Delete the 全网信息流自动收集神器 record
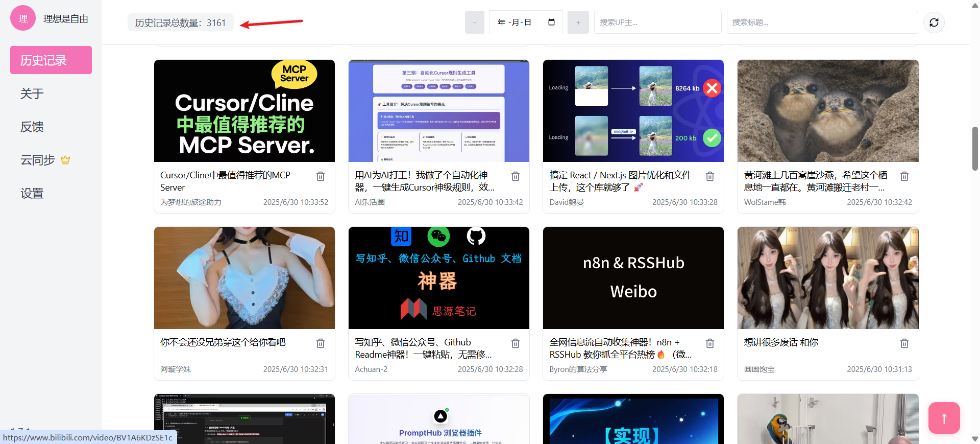This screenshot has height=444, width=980. [710, 343]
